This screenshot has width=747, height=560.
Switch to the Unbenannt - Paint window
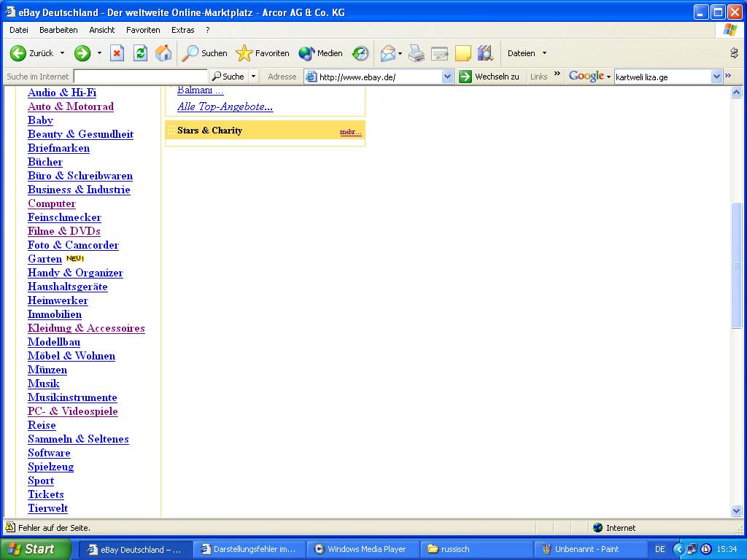(590, 549)
